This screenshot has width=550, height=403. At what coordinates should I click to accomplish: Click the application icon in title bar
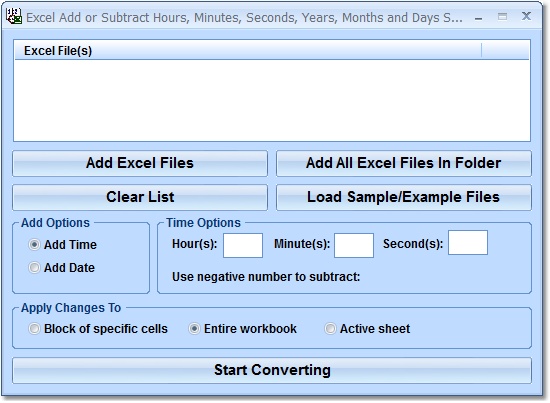(x=14, y=16)
